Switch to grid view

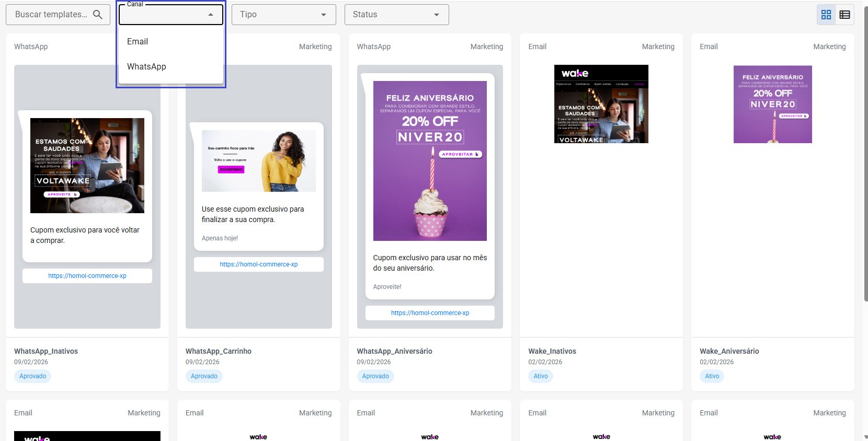[826, 15]
